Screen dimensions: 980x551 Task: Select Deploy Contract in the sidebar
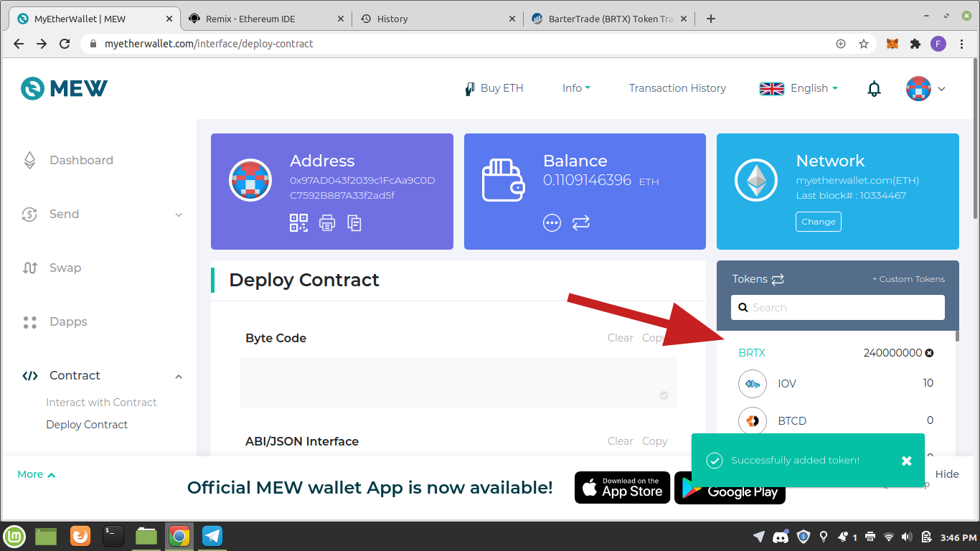(87, 425)
